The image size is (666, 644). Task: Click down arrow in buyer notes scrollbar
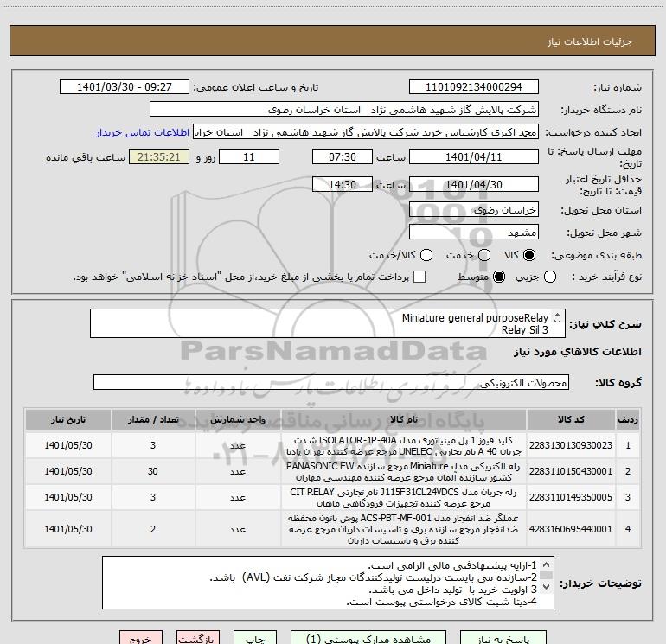pyautogui.click(x=547, y=587)
